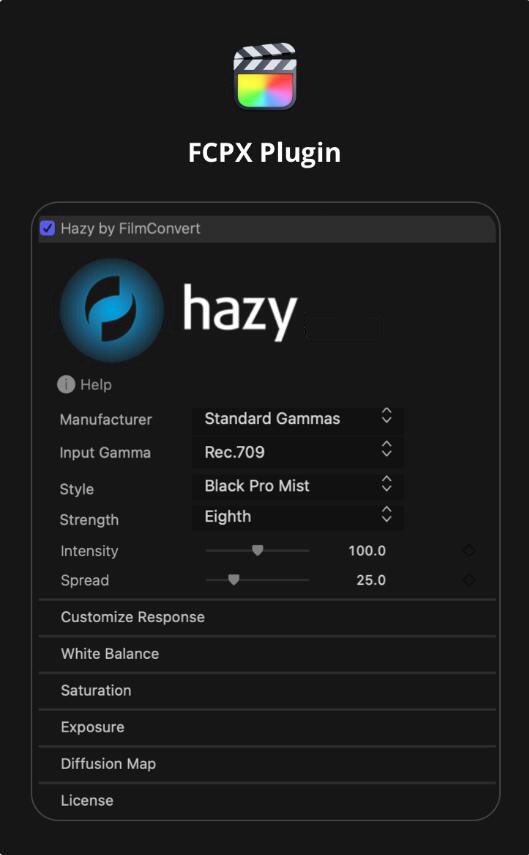The width and height of the screenshot is (529, 855).
Task: Open the Black Pro Mist style dropdown
Action: [298, 486]
